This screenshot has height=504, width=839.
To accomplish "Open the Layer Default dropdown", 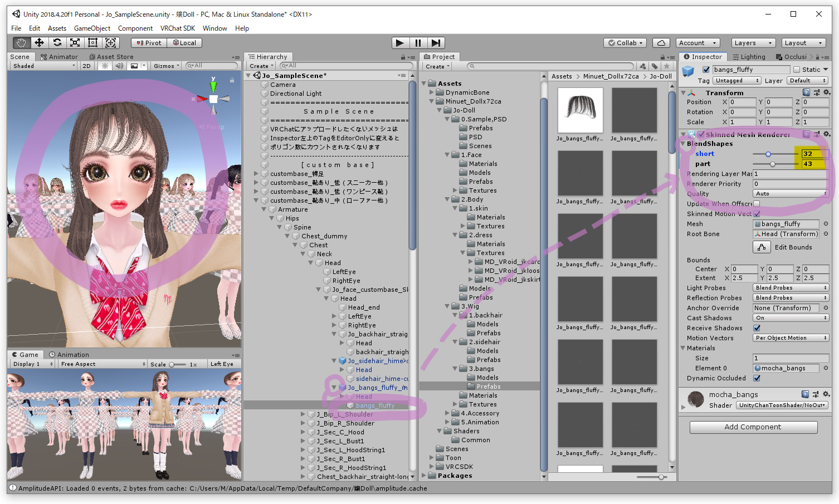I will click(x=808, y=81).
